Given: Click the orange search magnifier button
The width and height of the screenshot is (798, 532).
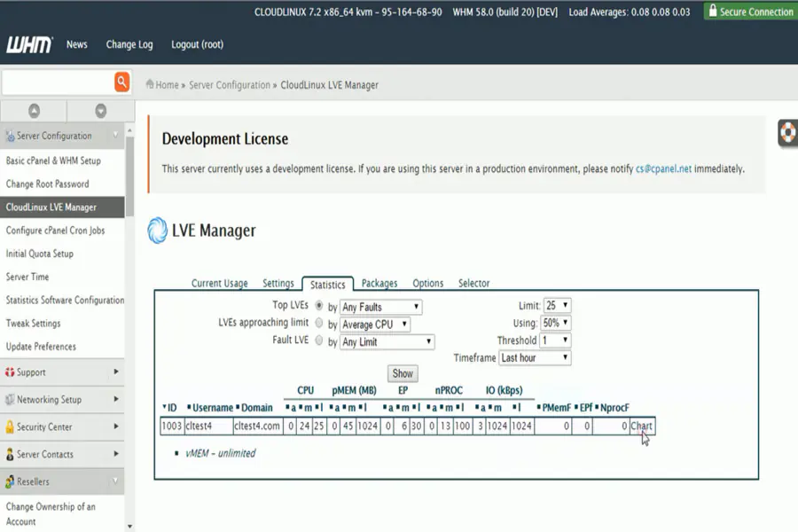Looking at the screenshot, I should pyautogui.click(x=121, y=82).
